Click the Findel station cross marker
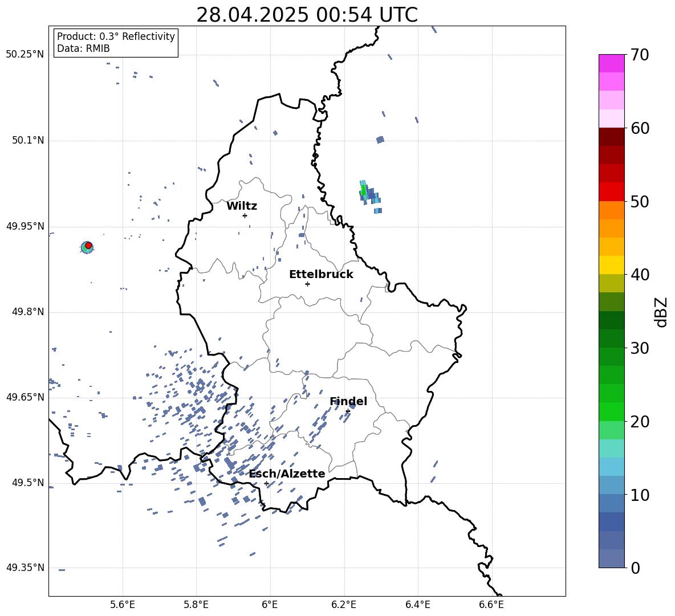Screen dimensions: 675x616 (348, 411)
